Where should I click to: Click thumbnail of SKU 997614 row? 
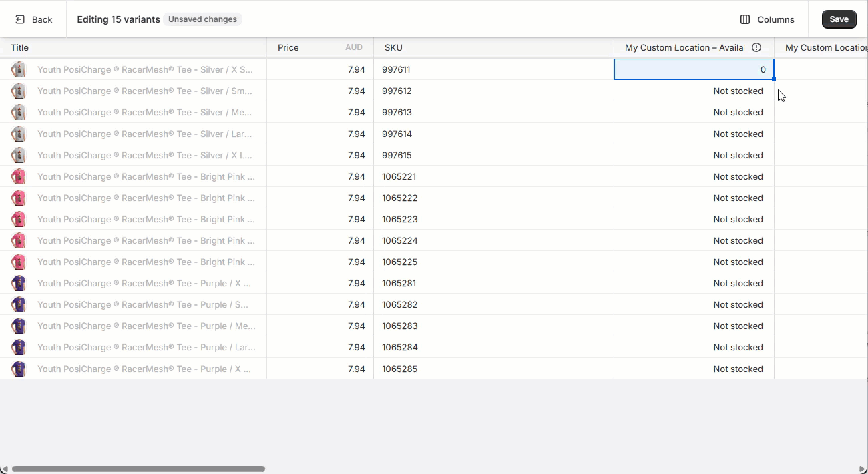point(19,134)
